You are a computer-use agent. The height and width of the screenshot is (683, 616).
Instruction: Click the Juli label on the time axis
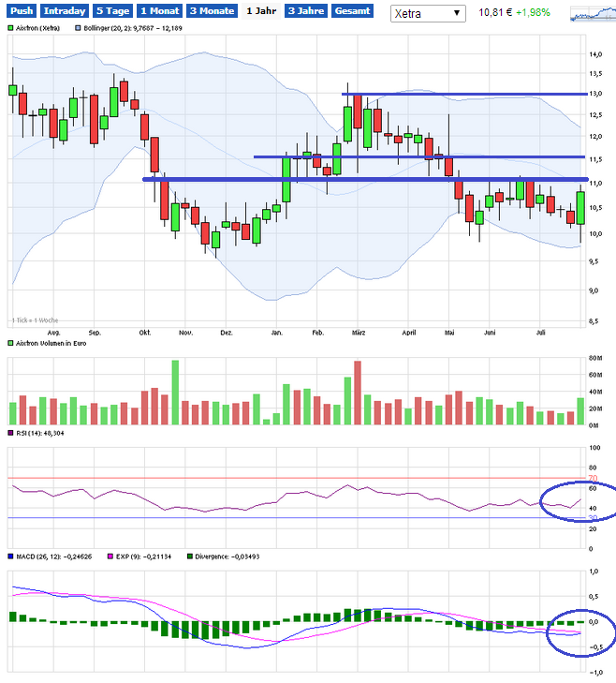pyautogui.click(x=540, y=333)
